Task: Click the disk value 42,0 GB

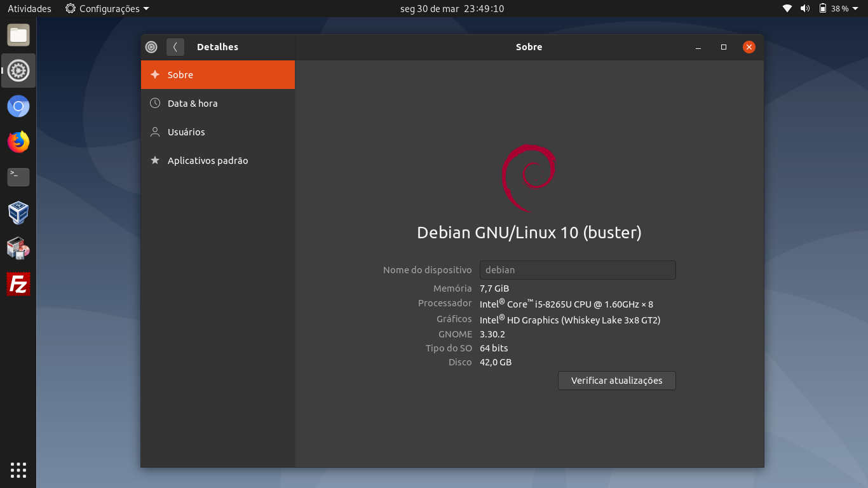Action: pyautogui.click(x=496, y=362)
